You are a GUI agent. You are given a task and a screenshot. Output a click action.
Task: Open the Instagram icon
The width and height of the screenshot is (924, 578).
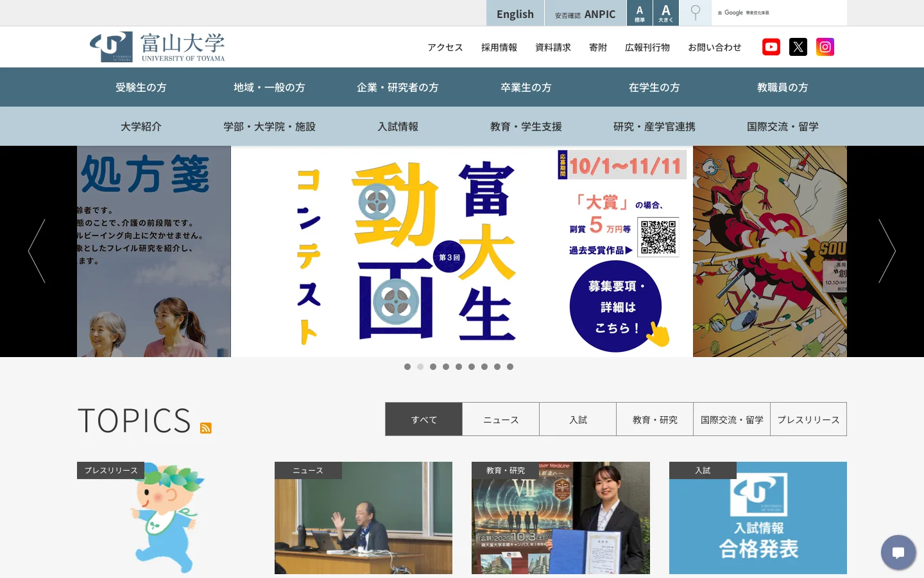pos(825,47)
